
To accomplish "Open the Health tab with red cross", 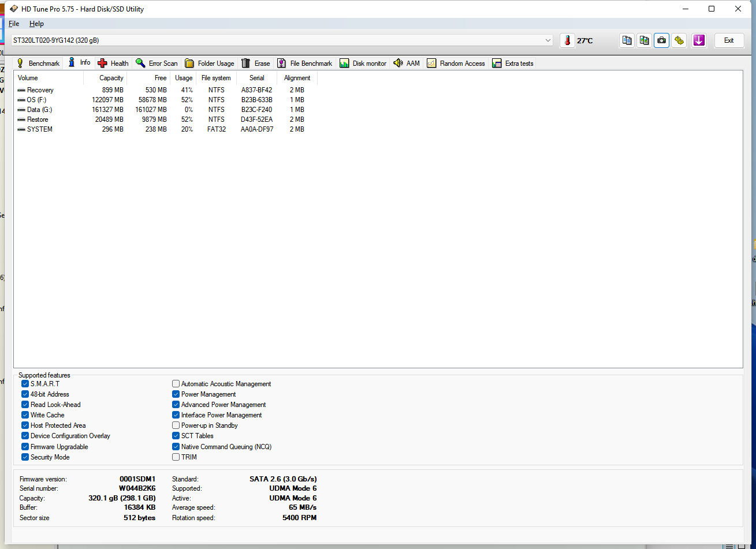I will [113, 64].
